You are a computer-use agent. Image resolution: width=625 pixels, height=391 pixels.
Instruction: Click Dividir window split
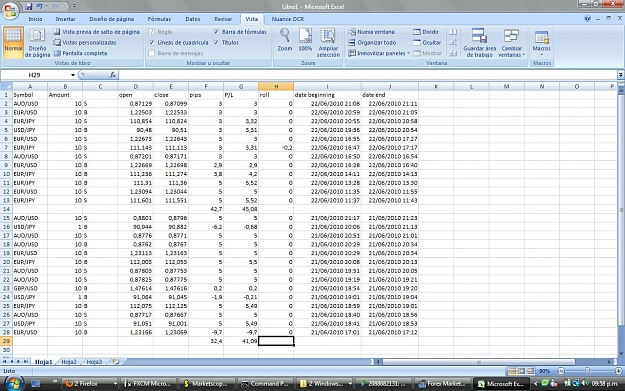click(x=426, y=32)
